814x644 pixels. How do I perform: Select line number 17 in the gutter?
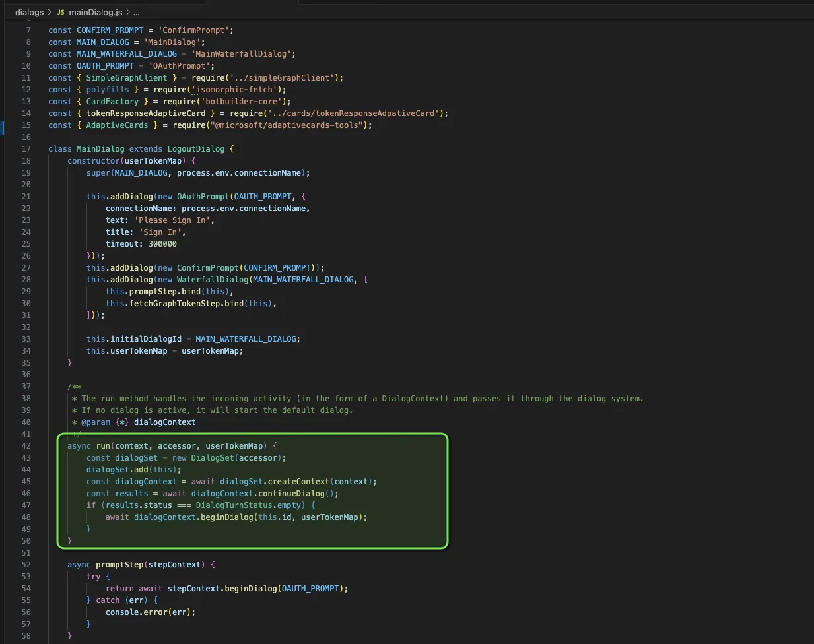26,149
